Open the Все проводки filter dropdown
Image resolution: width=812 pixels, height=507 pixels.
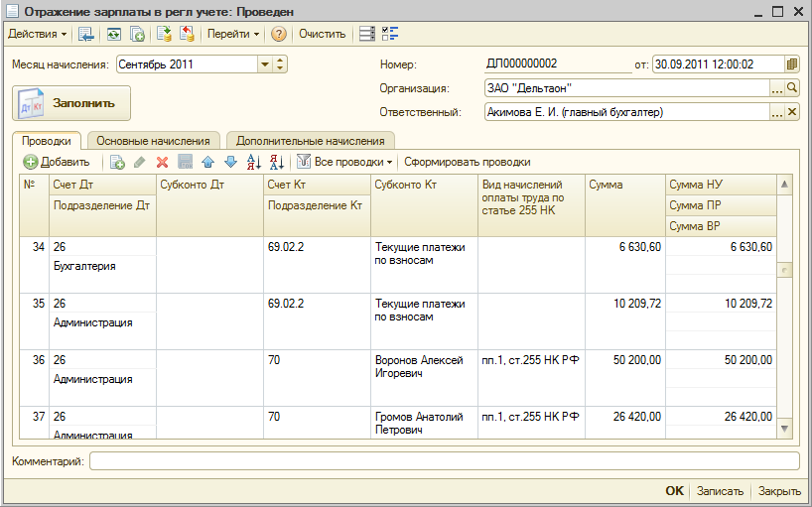point(344,163)
